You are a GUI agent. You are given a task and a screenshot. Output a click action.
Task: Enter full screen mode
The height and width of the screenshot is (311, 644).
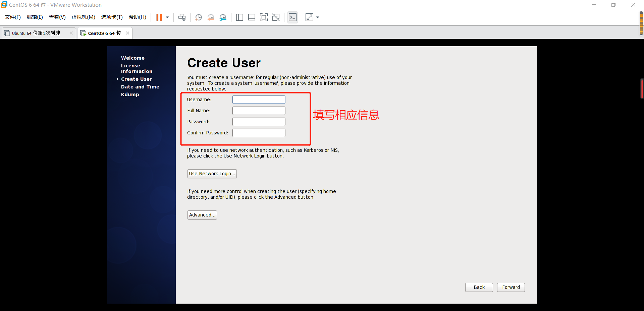click(264, 17)
